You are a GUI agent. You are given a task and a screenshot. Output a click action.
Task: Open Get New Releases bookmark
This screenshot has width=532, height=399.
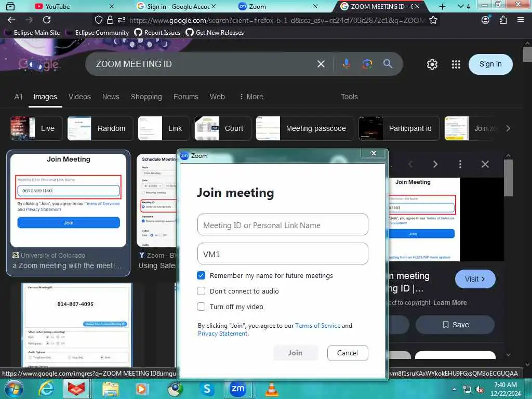(215, 33)
